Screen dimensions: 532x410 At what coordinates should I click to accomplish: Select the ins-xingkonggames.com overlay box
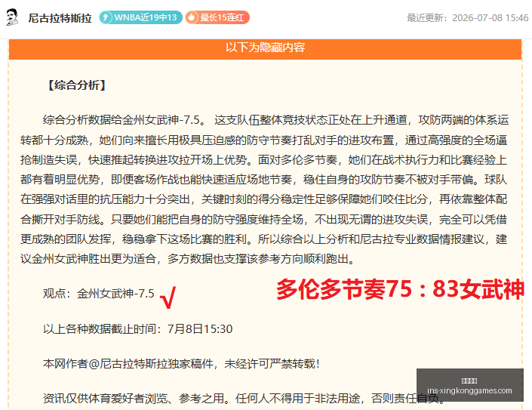coord(469,385)
